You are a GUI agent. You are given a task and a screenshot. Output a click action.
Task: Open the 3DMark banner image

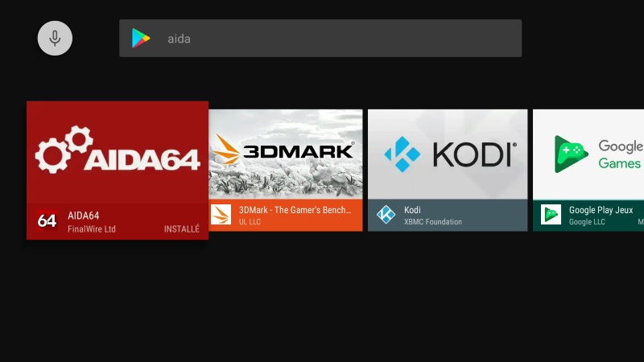[286, 154]
